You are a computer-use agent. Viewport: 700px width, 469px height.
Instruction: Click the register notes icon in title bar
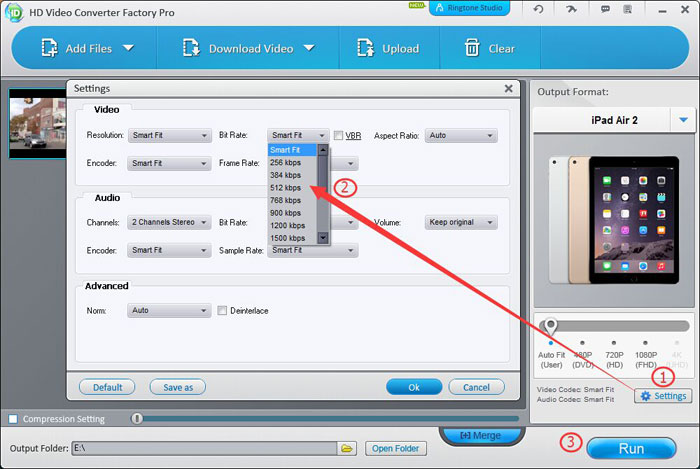pyautogui.click(x=627, y=9)
